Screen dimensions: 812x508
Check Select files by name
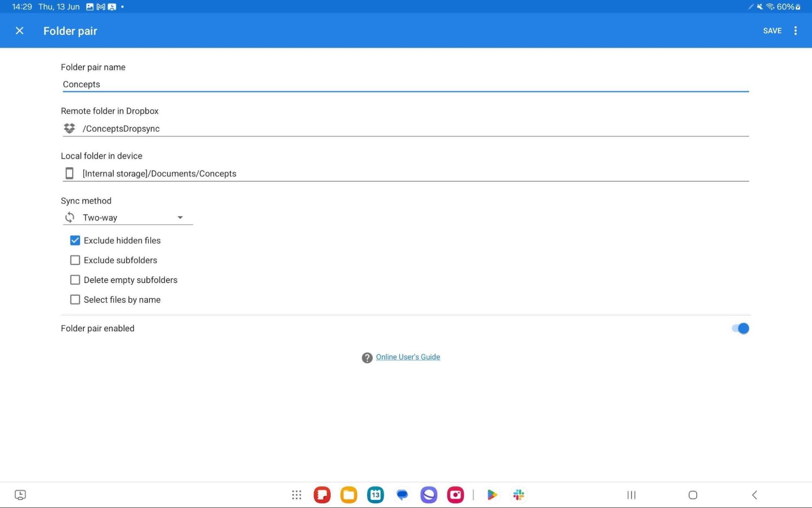click(75, 300)
